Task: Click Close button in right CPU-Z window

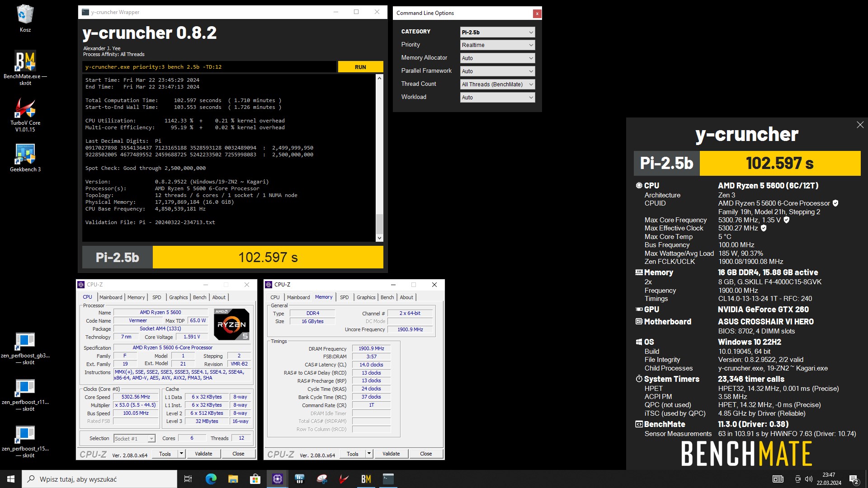Action: pyautogui.click(x=426, y=454)
